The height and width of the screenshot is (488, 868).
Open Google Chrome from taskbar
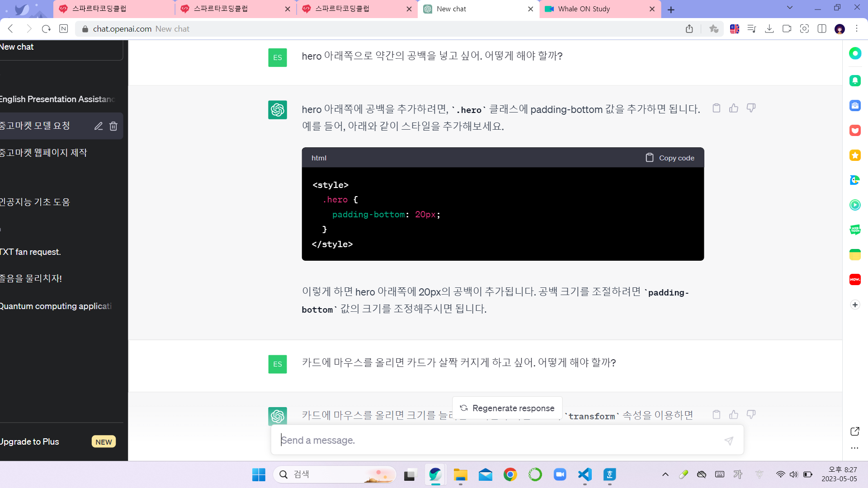pos(510,474)
